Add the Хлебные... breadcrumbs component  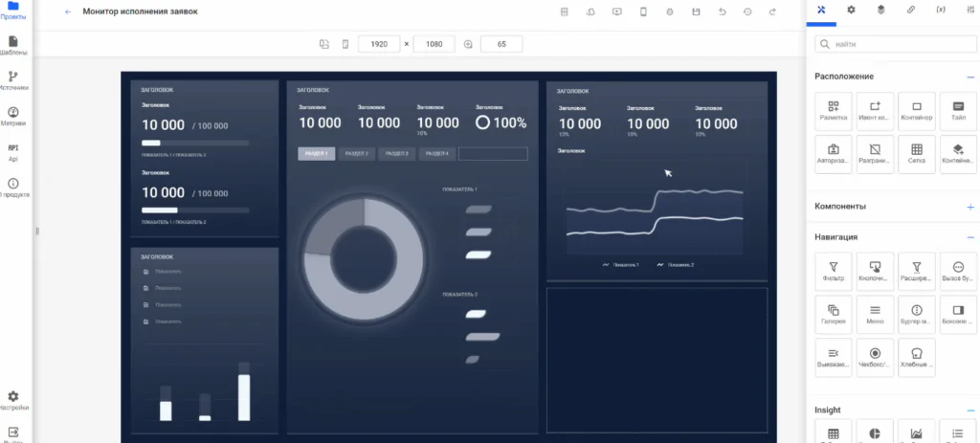(x=917, y=358)
